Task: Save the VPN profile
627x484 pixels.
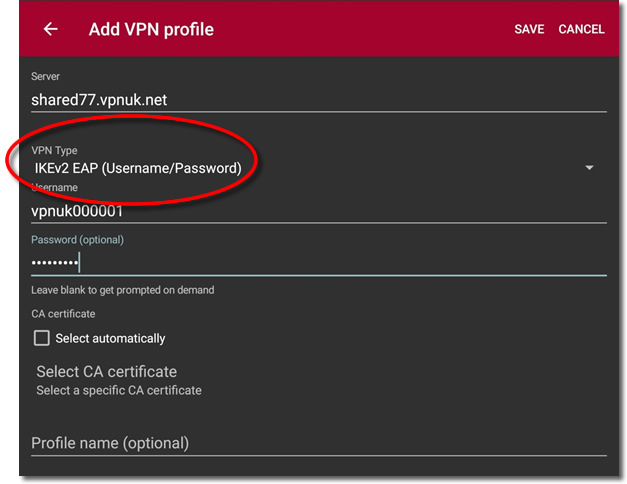Action: pos(529,29)
